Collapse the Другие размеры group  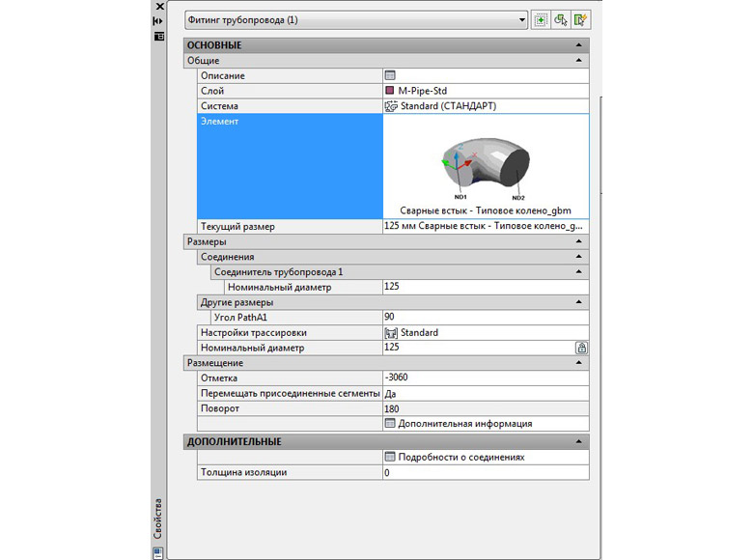(578, 302)
